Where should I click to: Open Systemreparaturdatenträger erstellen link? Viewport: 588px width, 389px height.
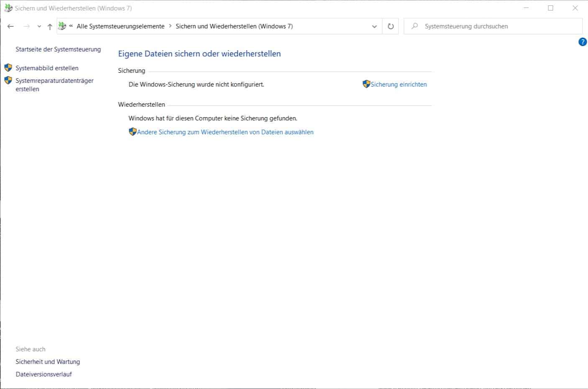pyautogui.click(x=54, y=85)
